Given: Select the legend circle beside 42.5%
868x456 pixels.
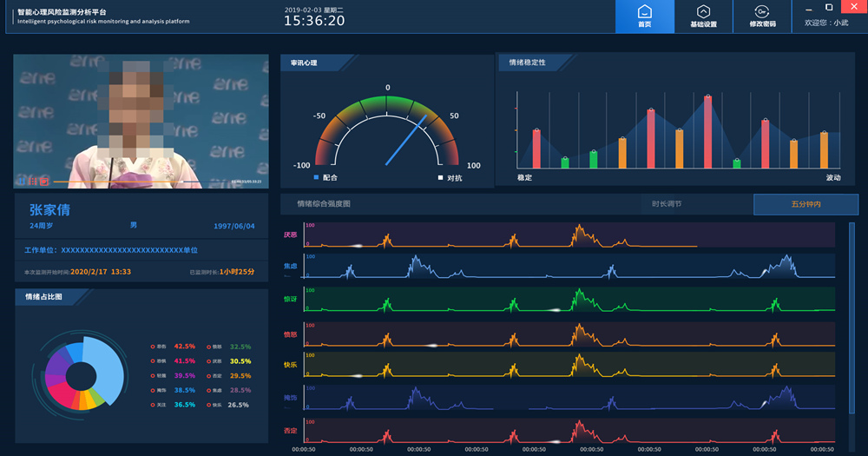Looking at the screenshot, I should tap(152, 347).
